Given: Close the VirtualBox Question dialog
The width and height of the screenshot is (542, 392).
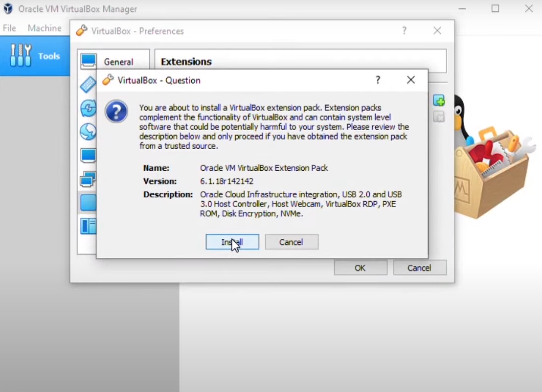Looking at the screenshot, I should (410, 80).
